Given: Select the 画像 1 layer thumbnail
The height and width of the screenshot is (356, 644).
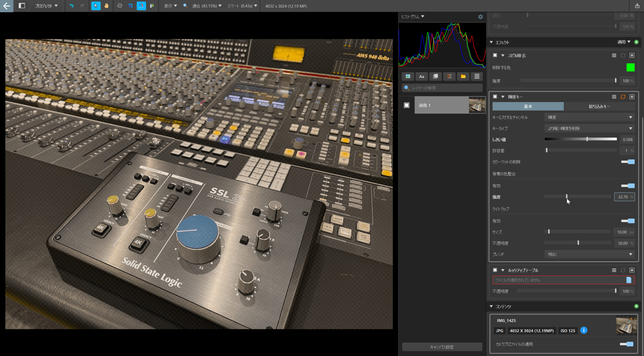Looking at the screenshot, I should click(477, 105).
